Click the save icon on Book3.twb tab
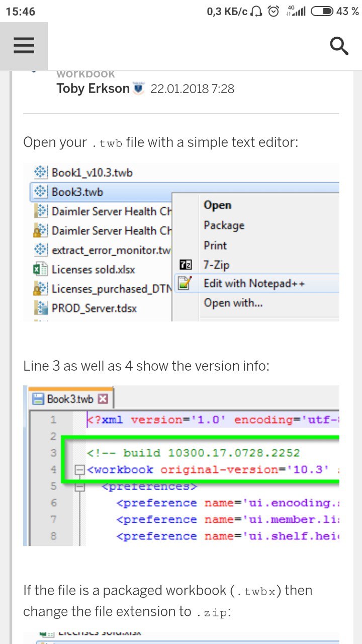Image resolution: width=362 pixels, height=644 pixels. point(38,399)
